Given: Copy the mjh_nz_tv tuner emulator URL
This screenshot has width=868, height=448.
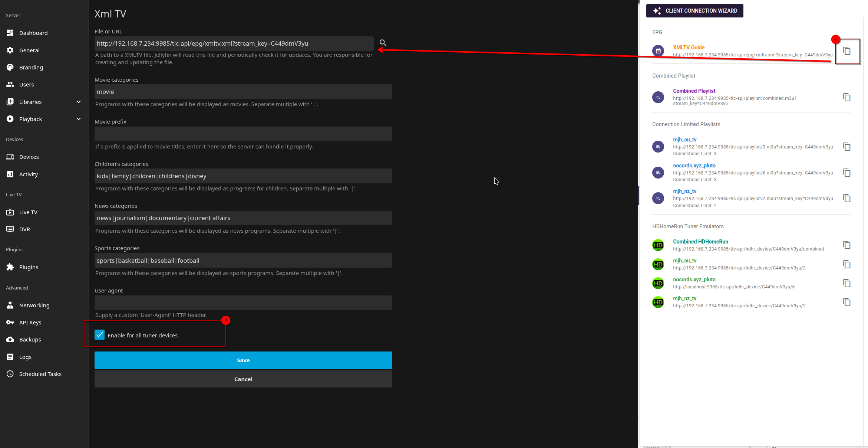Looking at the screenshot, I should [847, 302].
